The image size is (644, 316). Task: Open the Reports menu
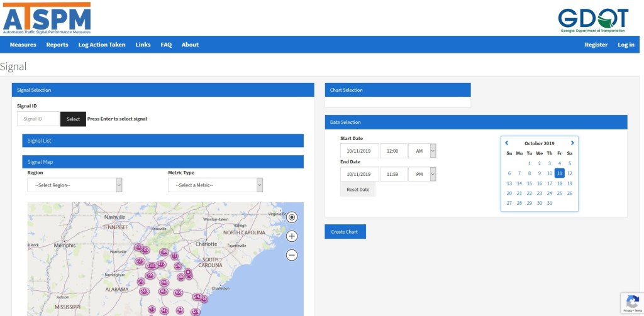coord(57,45)
